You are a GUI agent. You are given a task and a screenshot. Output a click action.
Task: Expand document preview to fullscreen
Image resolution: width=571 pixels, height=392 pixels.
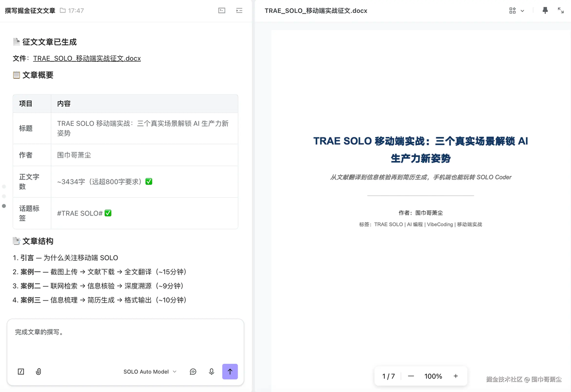tap(561, 11)
